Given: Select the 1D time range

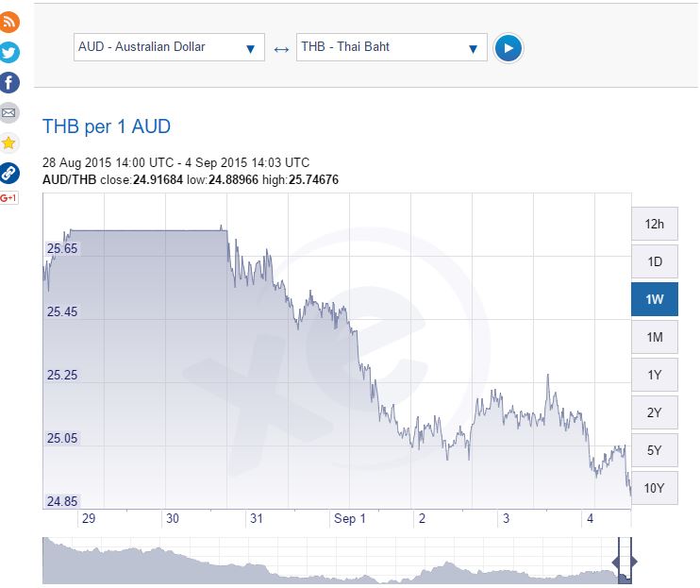Looking at the screenshot, I should point(655,261).
